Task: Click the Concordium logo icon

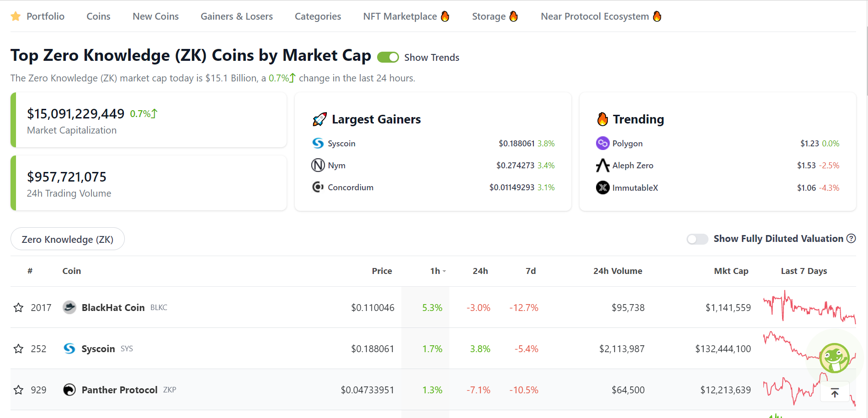Action: 318,187
